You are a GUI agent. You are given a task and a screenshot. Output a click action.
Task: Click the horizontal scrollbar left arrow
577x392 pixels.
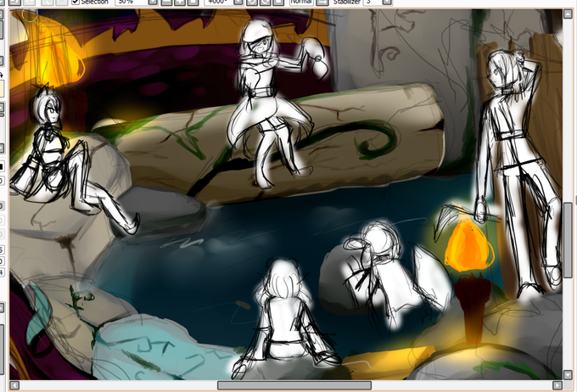(x=14, y=385)
